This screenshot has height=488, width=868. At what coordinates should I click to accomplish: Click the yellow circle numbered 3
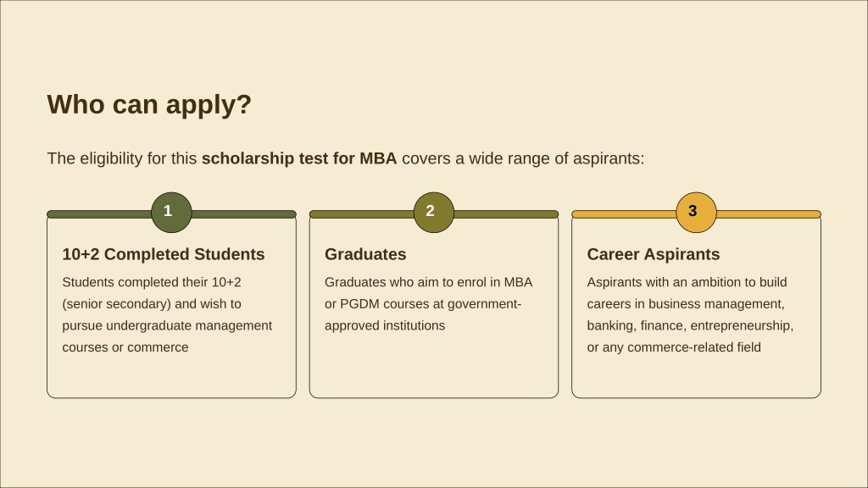pos(697,213)
